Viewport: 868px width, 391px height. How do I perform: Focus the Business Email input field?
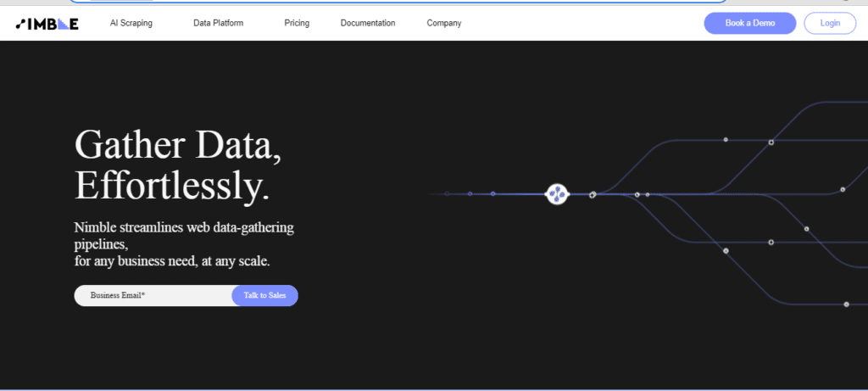(153, 295)
